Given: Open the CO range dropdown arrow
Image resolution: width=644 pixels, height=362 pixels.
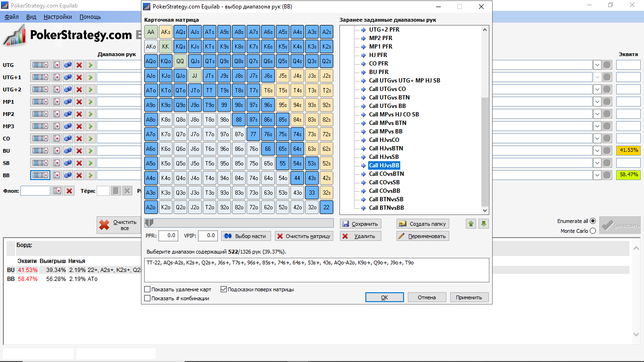Looking at the screenshot, I should click(597, 139).
